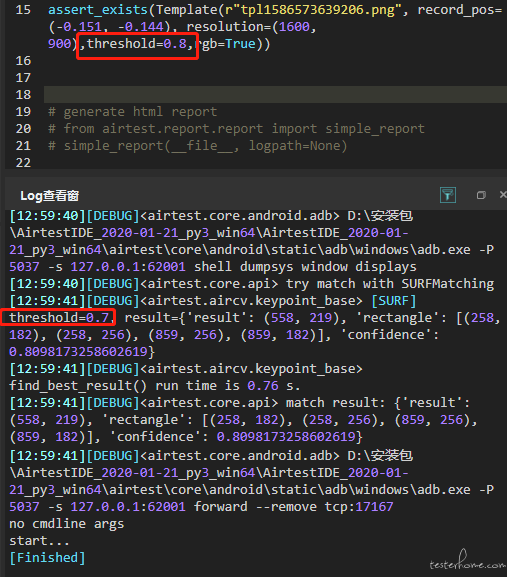Click threshold=0.7 in the SURF log
This screenshot has width=507, height=577.
pos(59,318)
